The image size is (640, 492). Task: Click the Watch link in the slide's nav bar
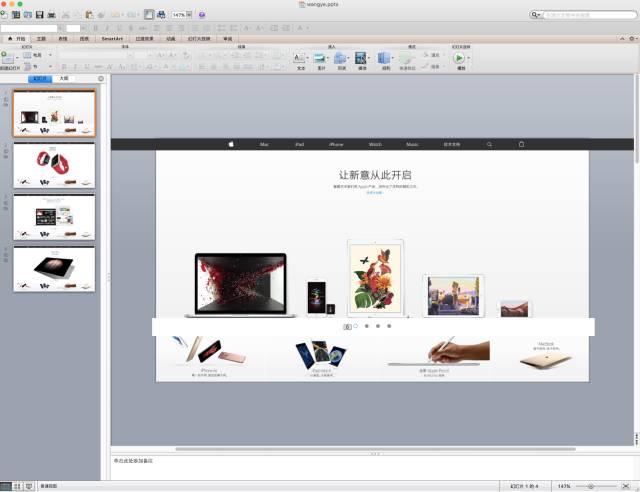pyautogui.click(x=375, y=145)
